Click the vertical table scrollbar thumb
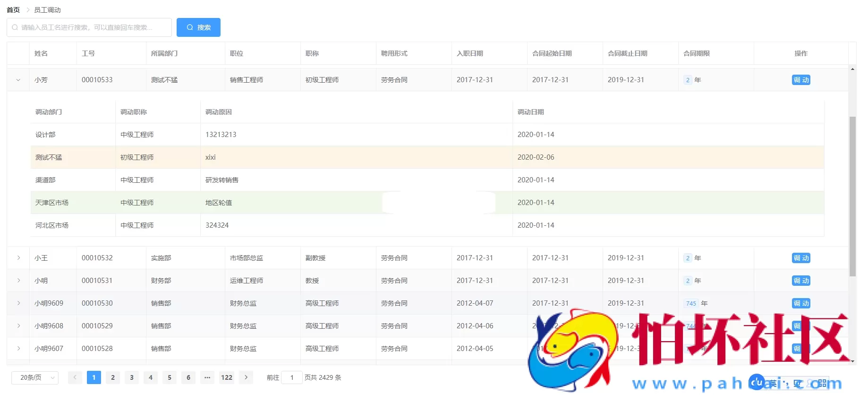This screenshot has height=402, width=868. click(852, 196)
